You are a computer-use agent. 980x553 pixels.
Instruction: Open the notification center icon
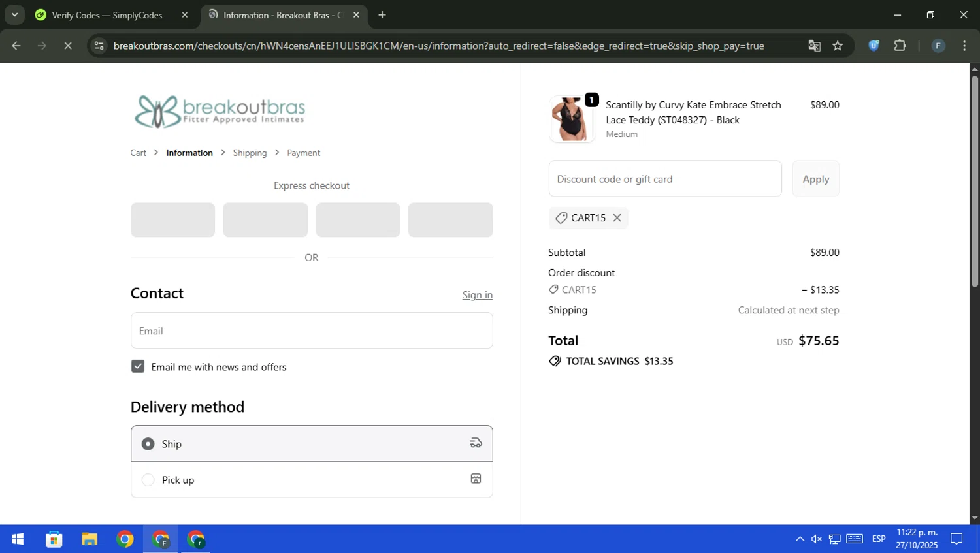click(x=956, y=539)
